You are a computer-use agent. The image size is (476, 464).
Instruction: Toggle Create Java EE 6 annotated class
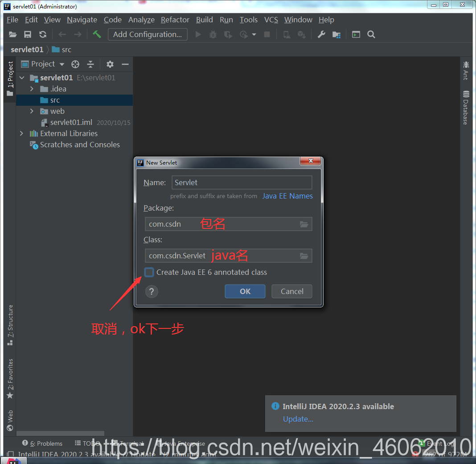149,272
